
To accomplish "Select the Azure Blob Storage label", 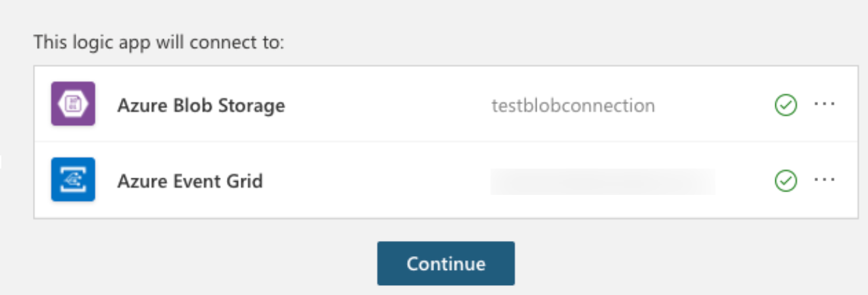I will click(201, 105).
